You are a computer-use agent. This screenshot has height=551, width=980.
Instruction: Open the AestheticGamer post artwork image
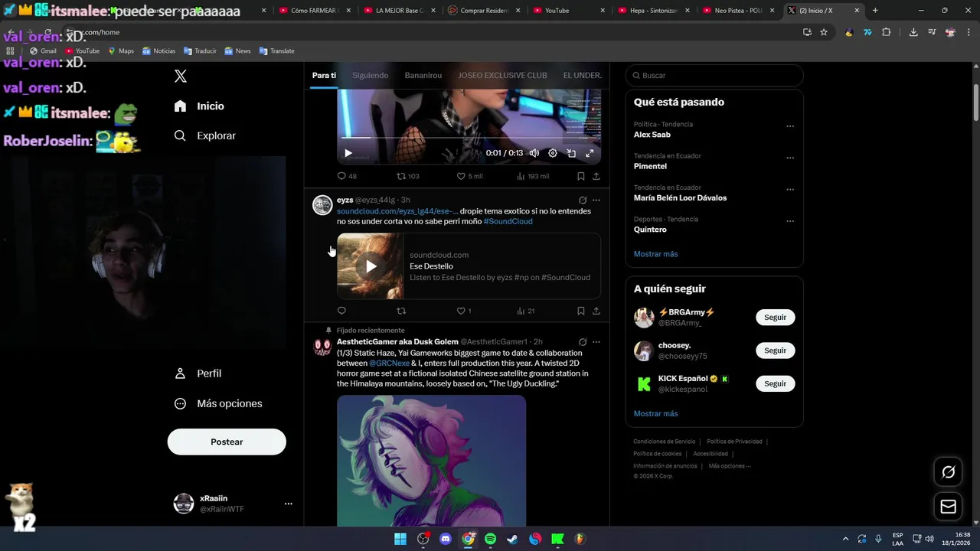(x=431, y=461)
